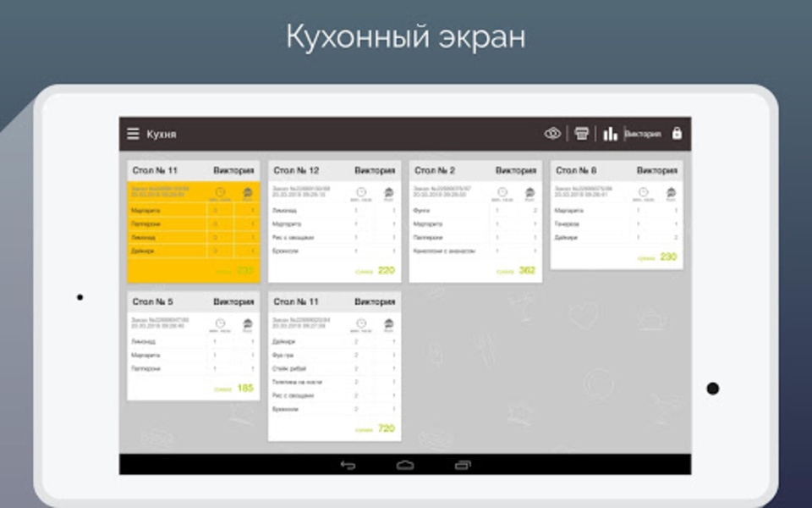The width and height of the screenshot is (812, 508).
Task: Click the 220 total in Стол № 12 card
Action: point(387,271)
